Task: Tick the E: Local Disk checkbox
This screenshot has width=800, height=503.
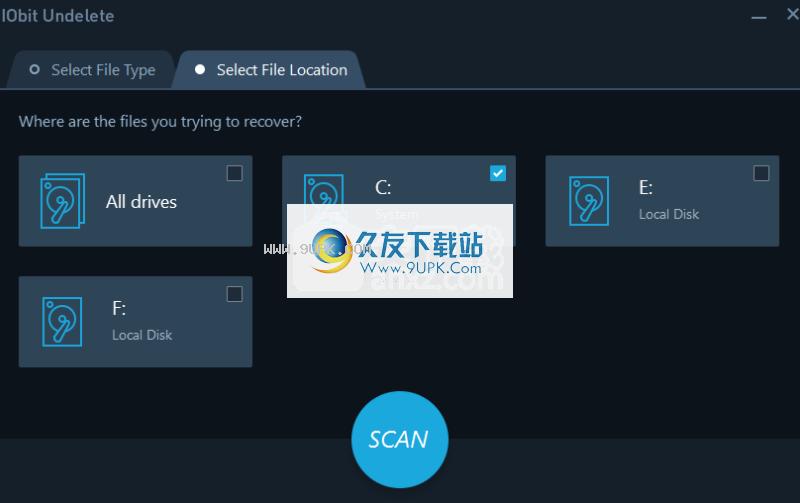Action: pyautogui.click(x=761, y=173)
